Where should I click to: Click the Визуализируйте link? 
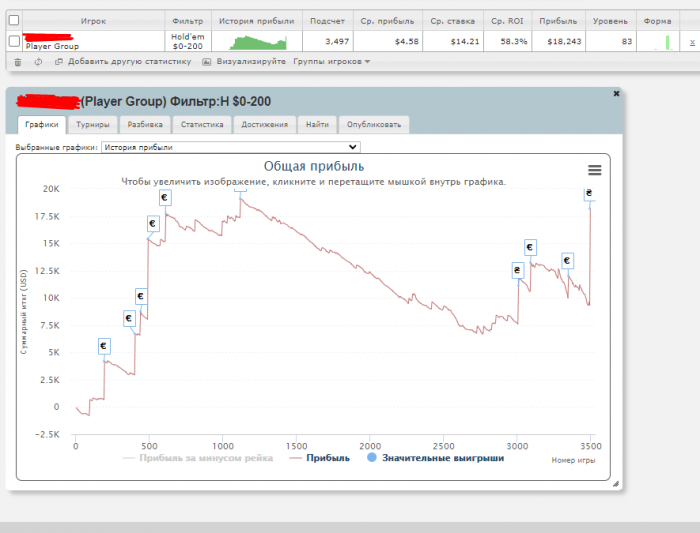tap(251, 62)
